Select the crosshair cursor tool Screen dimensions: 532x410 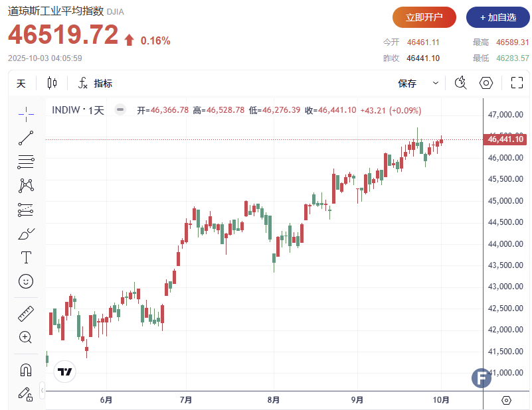pos(26,114)
